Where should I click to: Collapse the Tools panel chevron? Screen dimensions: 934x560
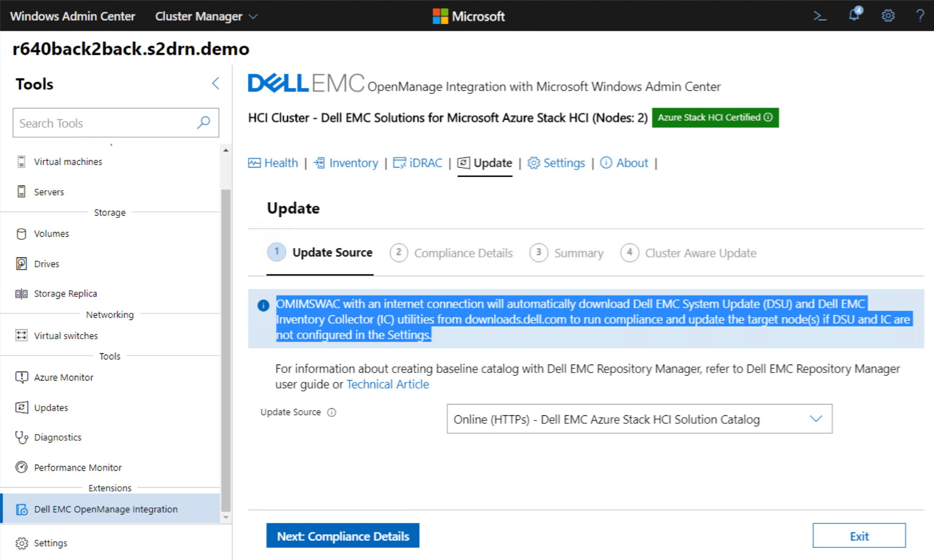click(x=216, y=84)
